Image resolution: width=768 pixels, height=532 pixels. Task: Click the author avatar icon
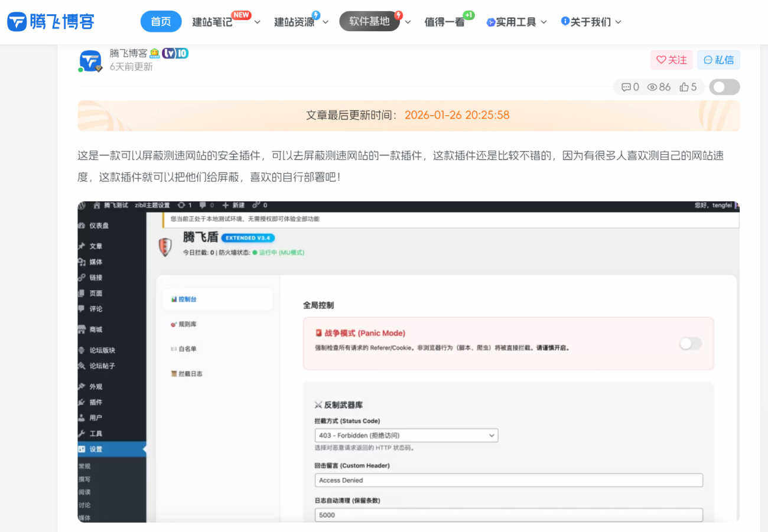(x=90, y=61)
